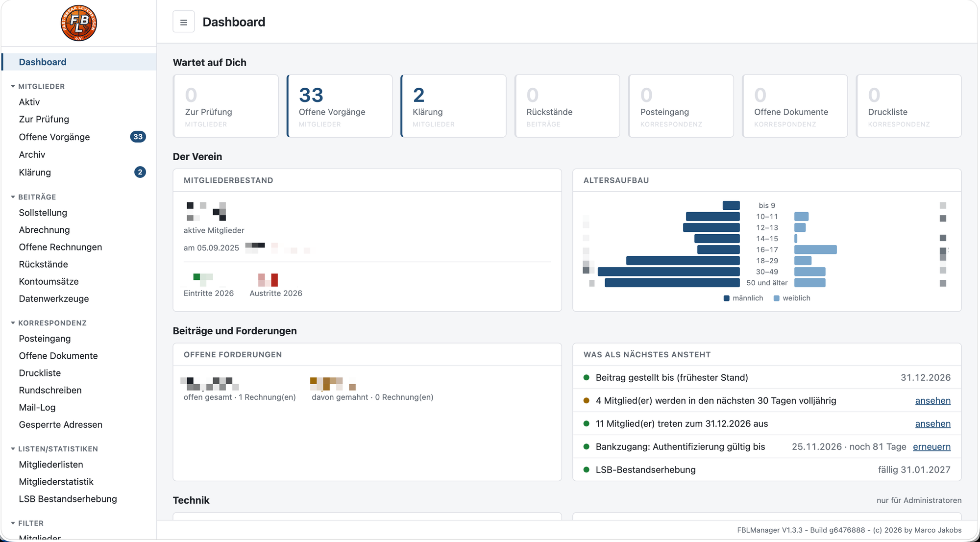
Task: Collapse the BEITRÄGE sidebar section
Action: coord(34,197)
